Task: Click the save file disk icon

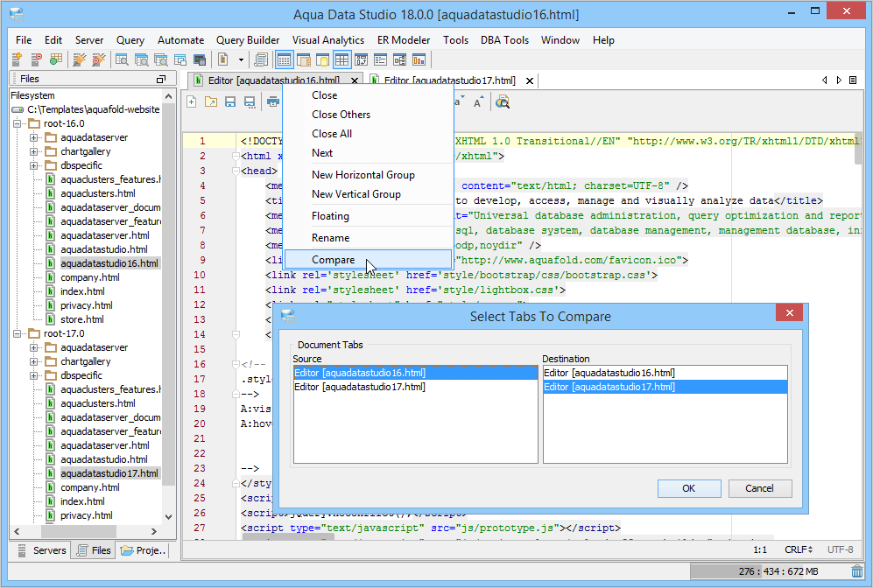Action: 230,102
